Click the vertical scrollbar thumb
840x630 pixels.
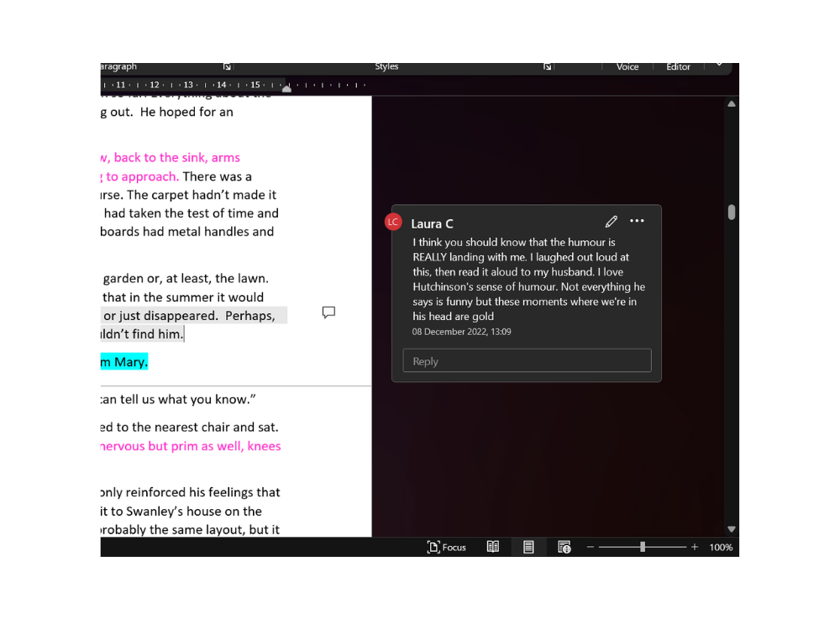pos(732,213)
